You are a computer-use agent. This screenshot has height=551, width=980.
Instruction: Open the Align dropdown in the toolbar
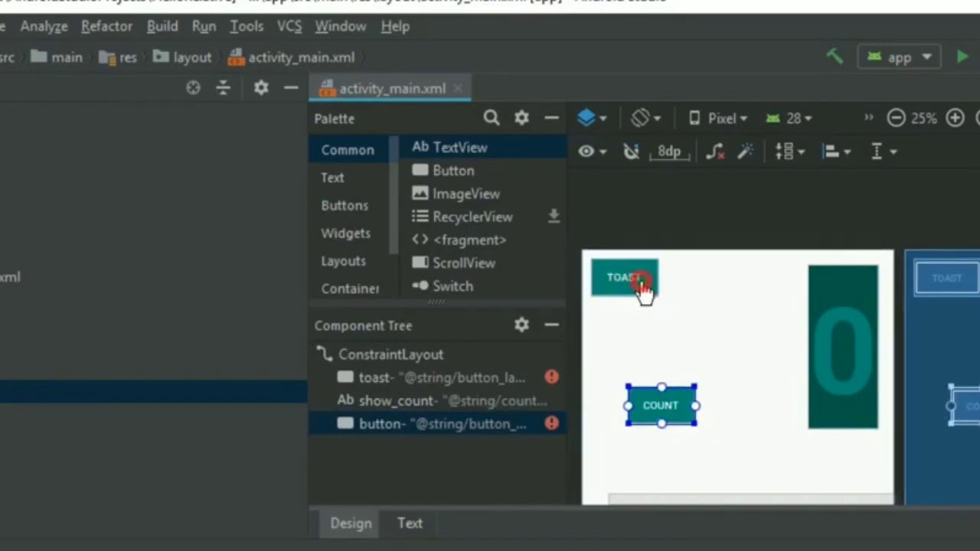[836, 152]
